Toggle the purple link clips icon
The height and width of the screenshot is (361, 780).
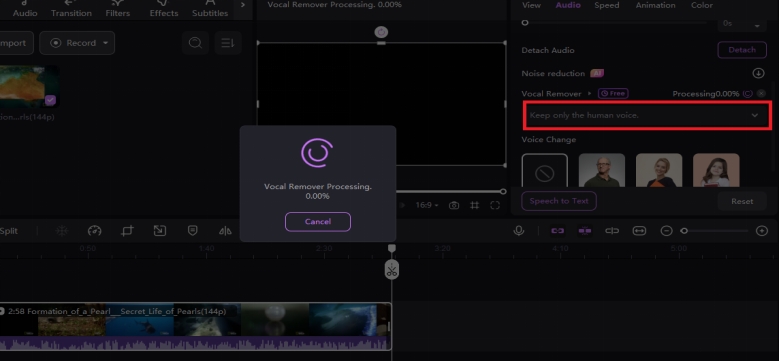point(558,231)
